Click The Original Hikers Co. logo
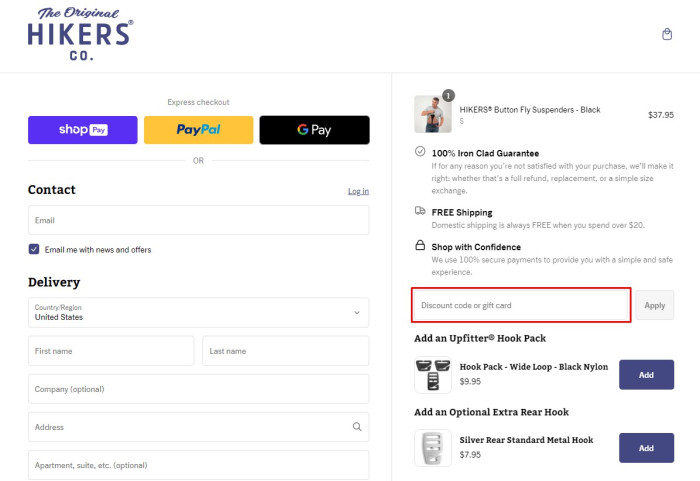This screenshot has height=481, width=700. coord(80,34)
